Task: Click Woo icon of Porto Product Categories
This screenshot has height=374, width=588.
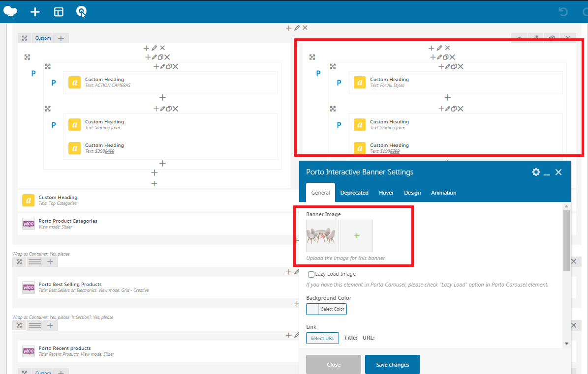Action: pos(29,224)
